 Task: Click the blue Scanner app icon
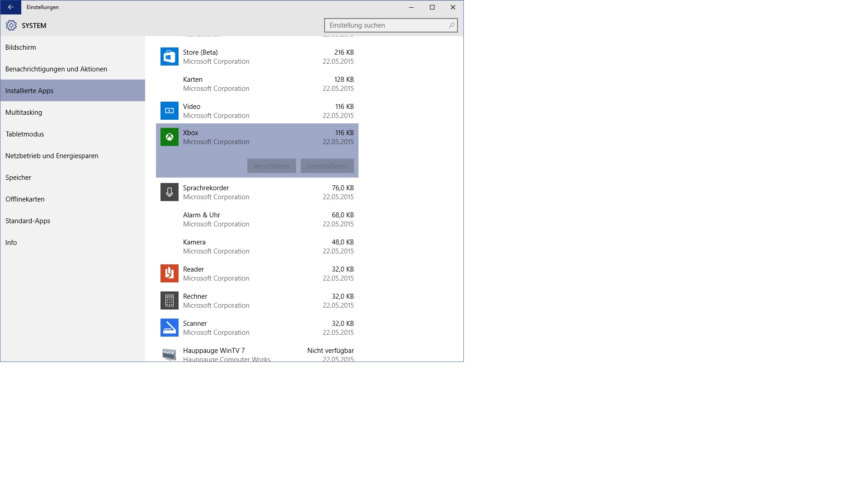click(169, 328)
